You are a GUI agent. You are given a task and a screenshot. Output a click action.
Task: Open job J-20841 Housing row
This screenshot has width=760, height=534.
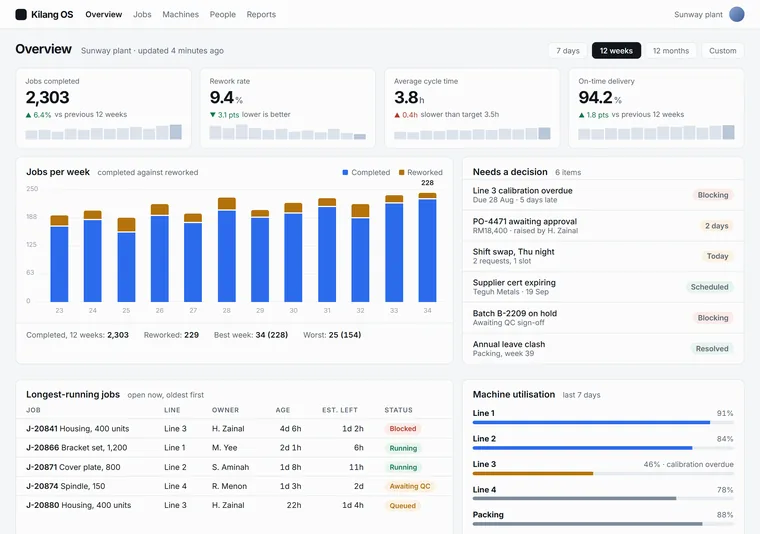point(234,428)
